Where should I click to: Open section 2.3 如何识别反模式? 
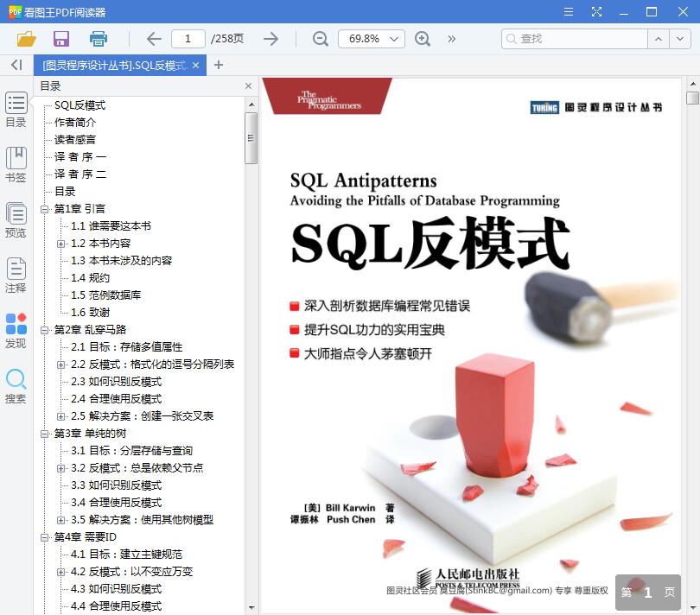coord(116,382)
